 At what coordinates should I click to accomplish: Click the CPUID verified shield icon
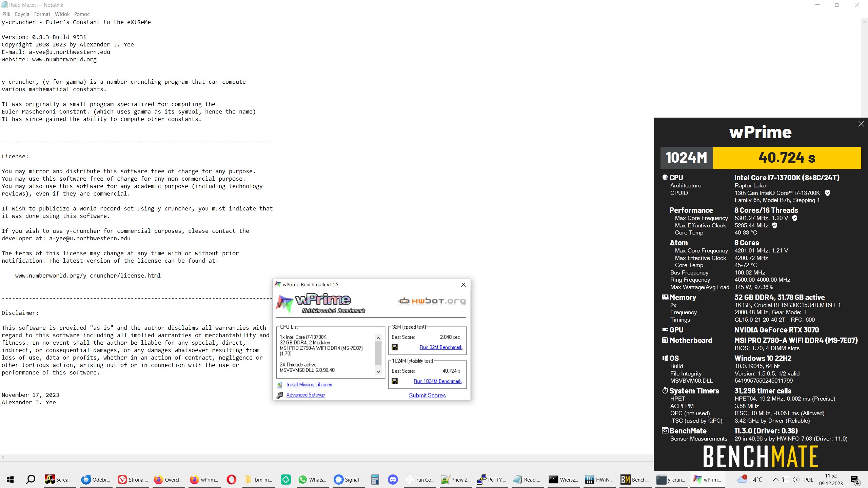[827, 193]
